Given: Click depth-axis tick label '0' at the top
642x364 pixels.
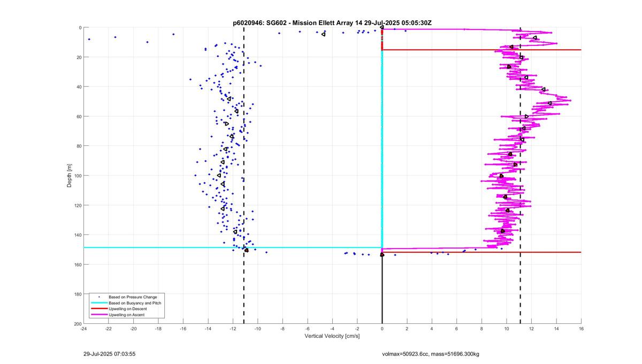Looking at the screenshot, I should tap(80, 28).
